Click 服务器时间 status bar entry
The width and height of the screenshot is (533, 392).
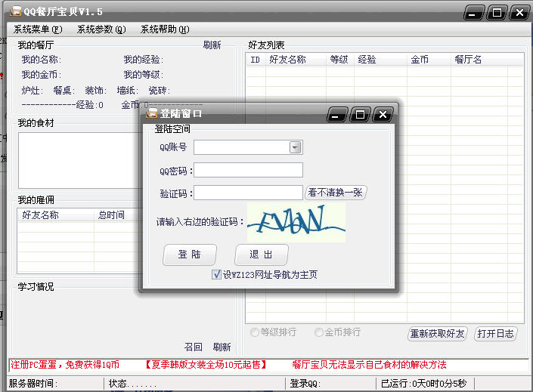pos(33,384)
